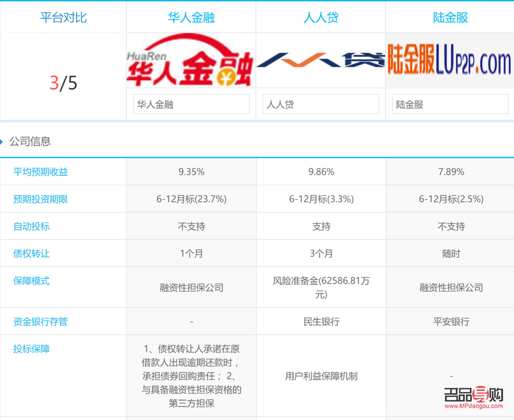Select the 人人贷 input box

point(321,104)
